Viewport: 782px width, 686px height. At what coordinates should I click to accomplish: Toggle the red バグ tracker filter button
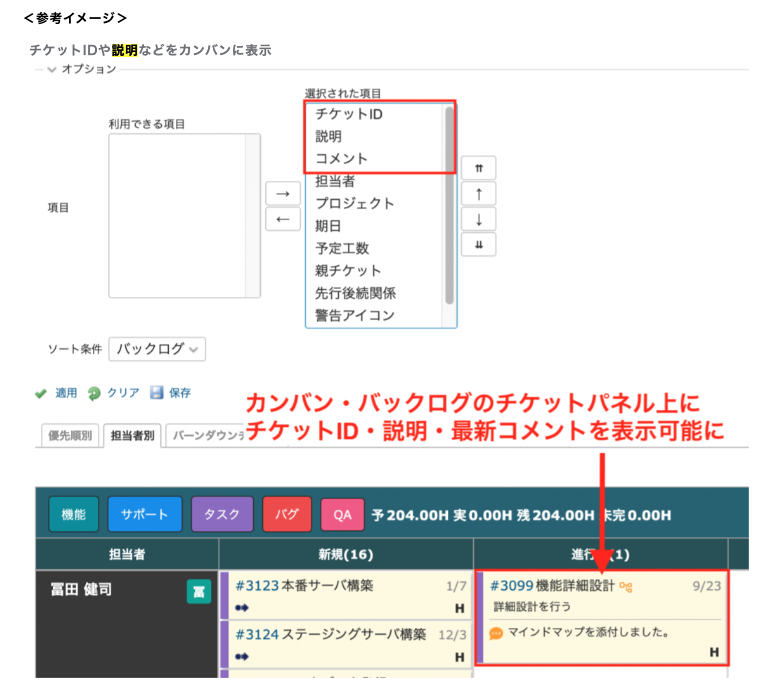pyautogui.click(x=287, y=515)
